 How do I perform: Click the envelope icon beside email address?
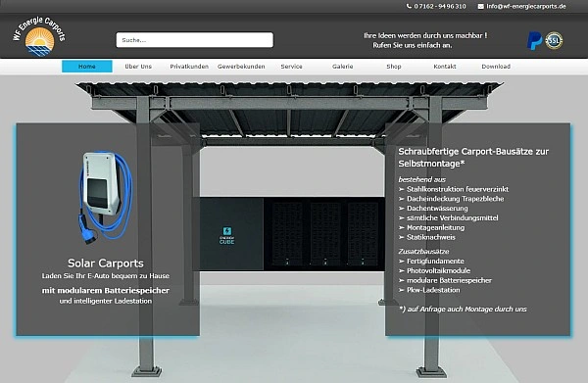(481, 7)
